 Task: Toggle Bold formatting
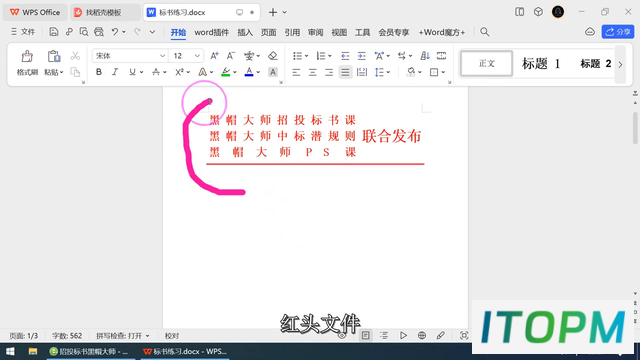coord(99,72)
